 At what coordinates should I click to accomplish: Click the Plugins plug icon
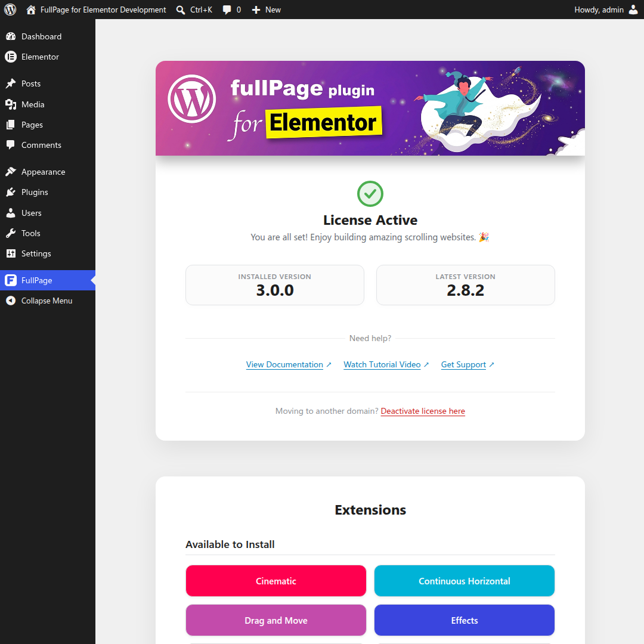(x=11, y=192)
